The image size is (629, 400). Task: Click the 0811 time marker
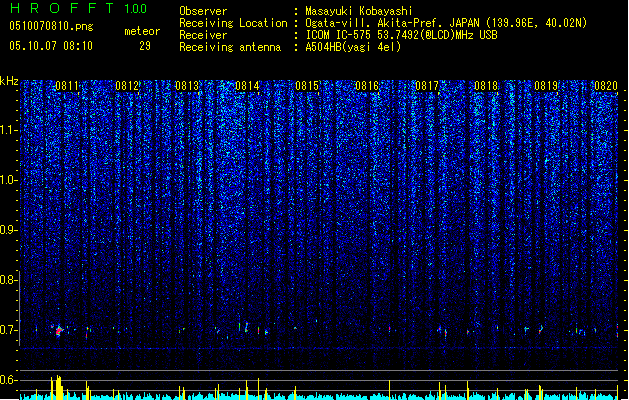coord(67,86)
